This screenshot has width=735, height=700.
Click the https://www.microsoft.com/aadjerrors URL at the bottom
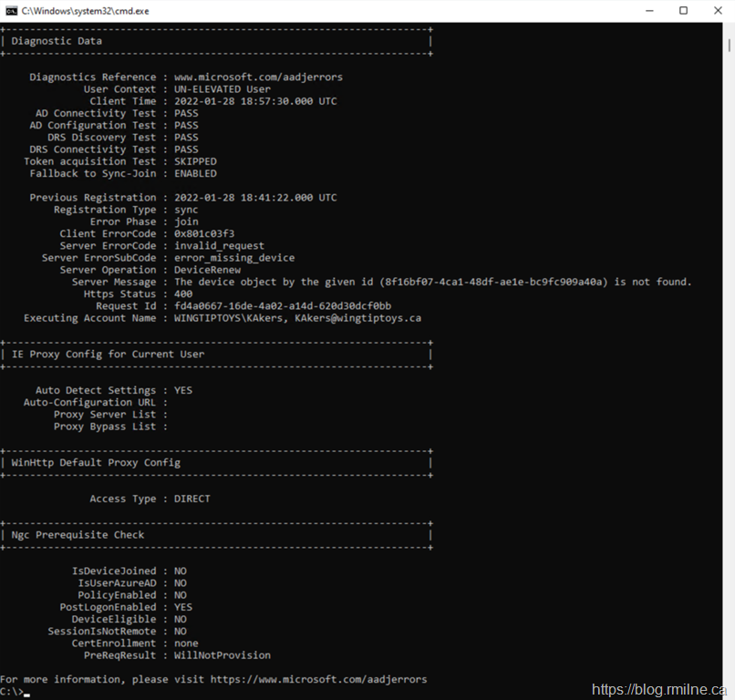[x=318, y=679]
